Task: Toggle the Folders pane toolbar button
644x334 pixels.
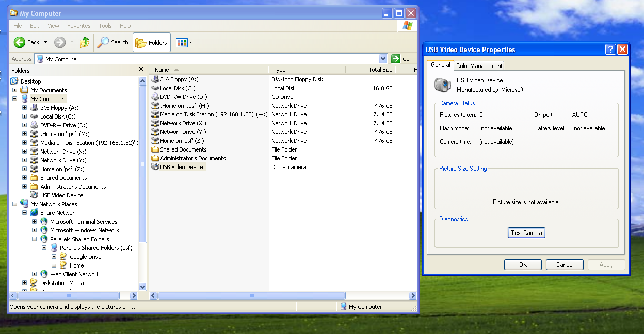Action: (152, 43)
